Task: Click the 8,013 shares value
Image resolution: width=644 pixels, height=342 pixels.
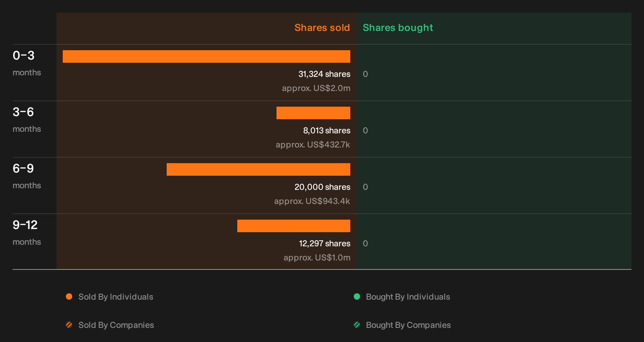Action: 327,131
